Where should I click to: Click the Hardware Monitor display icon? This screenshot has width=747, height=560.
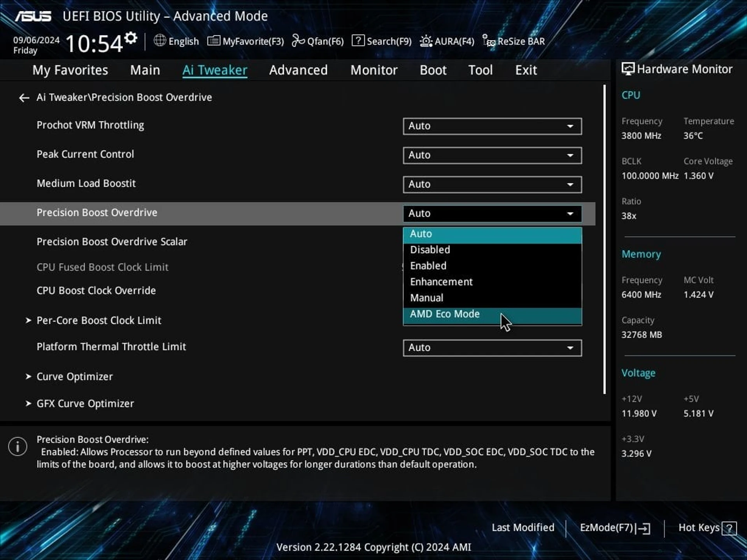(x=628, y=69)
